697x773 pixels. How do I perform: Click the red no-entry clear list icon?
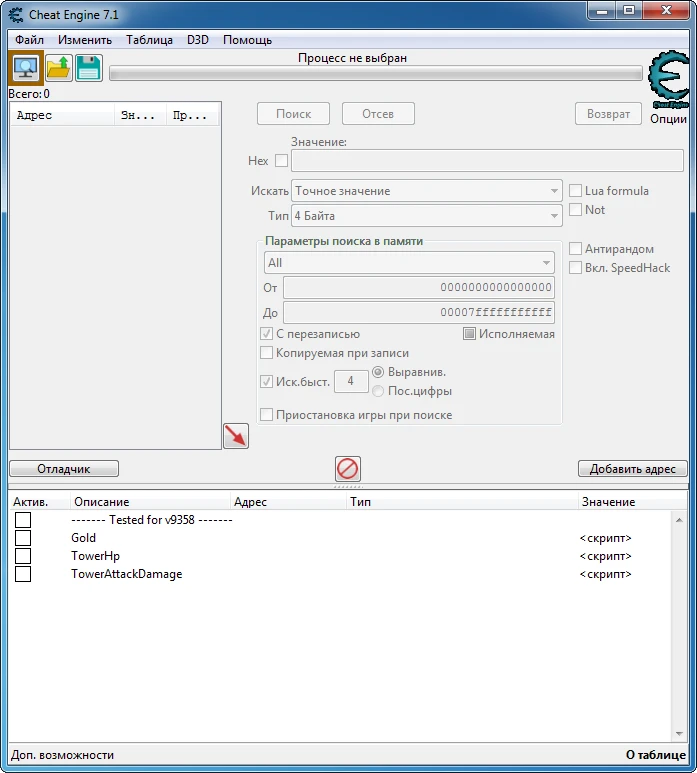pyautogui.click(x=348, y=468)
